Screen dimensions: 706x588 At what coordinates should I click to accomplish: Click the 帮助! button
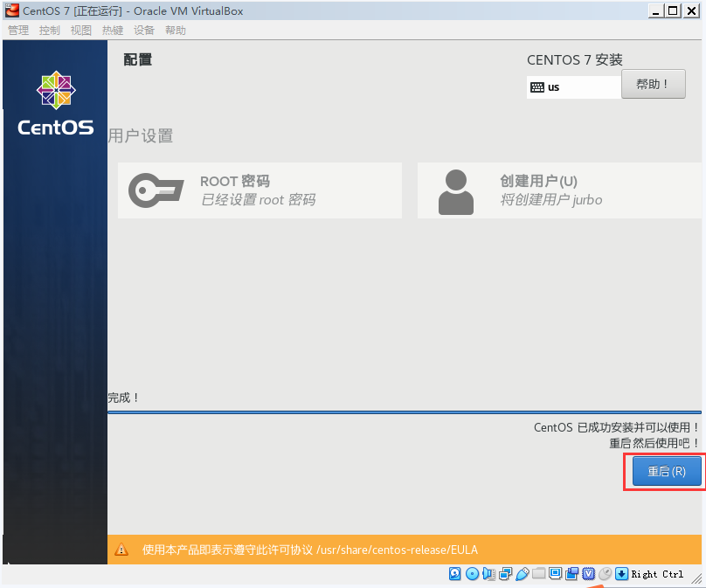click(x=653, y=83)
